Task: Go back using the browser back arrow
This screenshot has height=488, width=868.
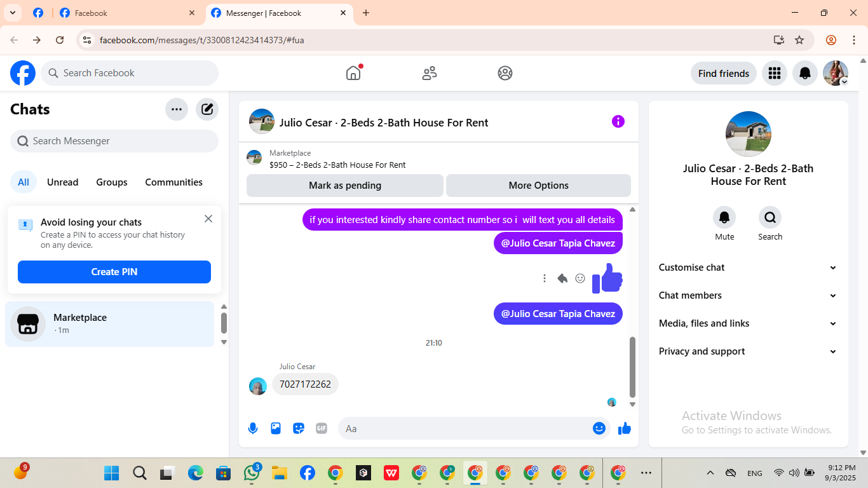Action: point(14,40)
